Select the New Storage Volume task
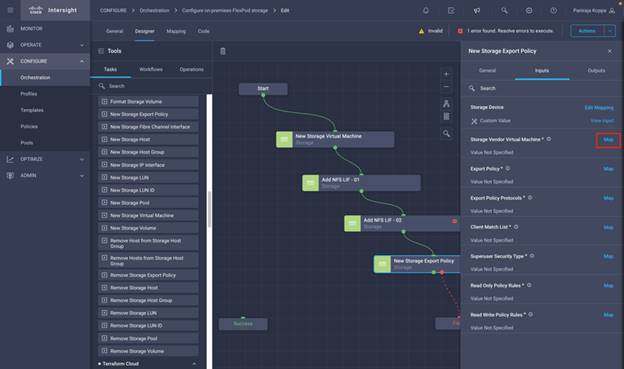The width and height of the screenshot is (624, 369). click(148, 228)
